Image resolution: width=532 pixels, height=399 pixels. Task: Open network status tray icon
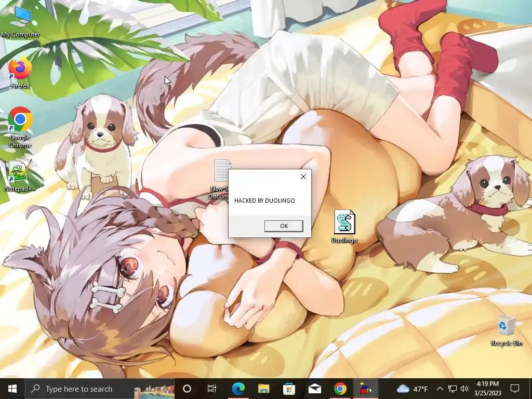[453, 389]
